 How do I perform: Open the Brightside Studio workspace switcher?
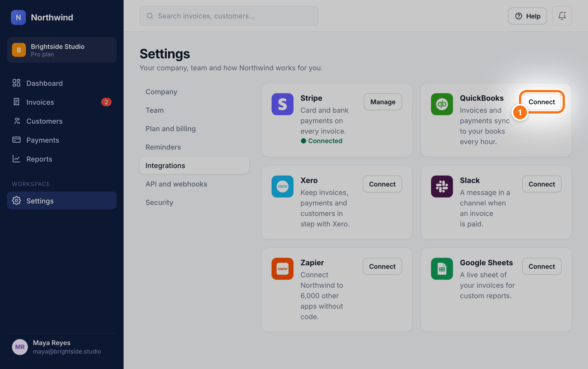point(62,50)
